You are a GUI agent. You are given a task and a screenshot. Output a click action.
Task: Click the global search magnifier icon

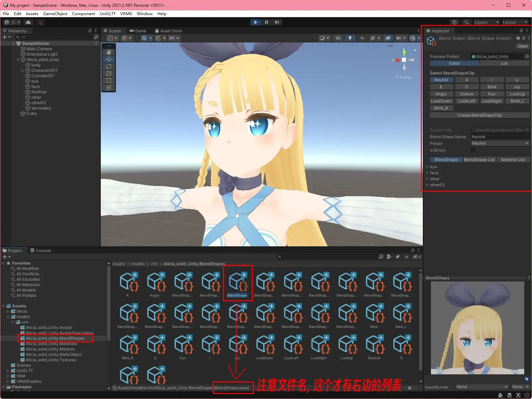point(467,22)
